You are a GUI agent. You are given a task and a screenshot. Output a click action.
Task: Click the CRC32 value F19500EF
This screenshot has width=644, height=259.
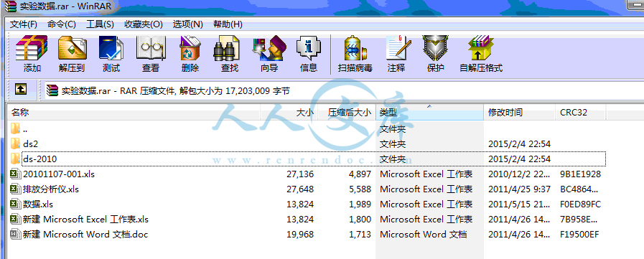[x=579, y=235]
